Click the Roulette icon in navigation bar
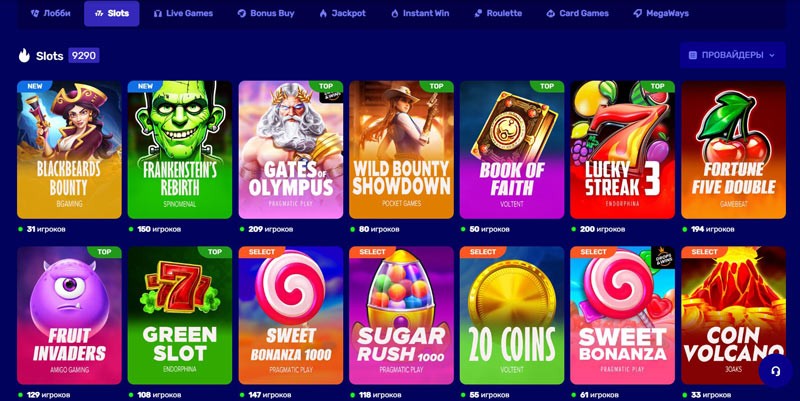Viewport: 800px width, 401px height. [x=478, y=14]
